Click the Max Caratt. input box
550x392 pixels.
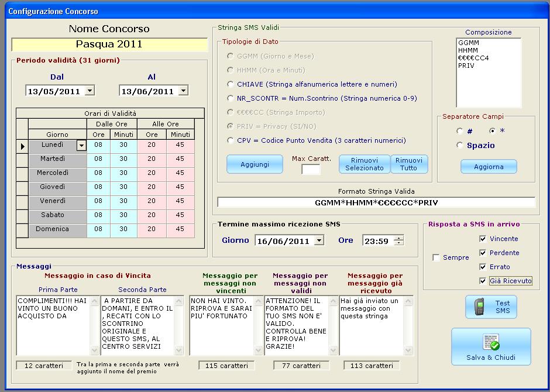tap(311, 169)
